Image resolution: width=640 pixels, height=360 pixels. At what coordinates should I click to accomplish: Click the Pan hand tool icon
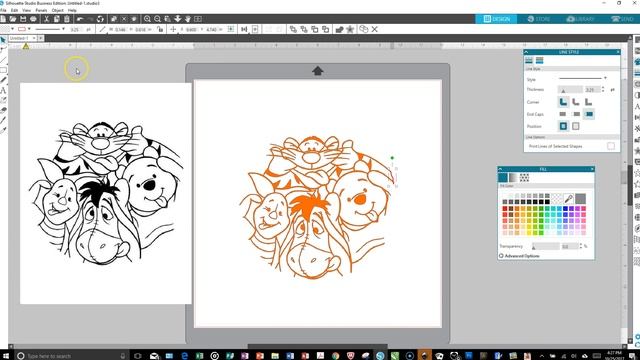[188, 19]
